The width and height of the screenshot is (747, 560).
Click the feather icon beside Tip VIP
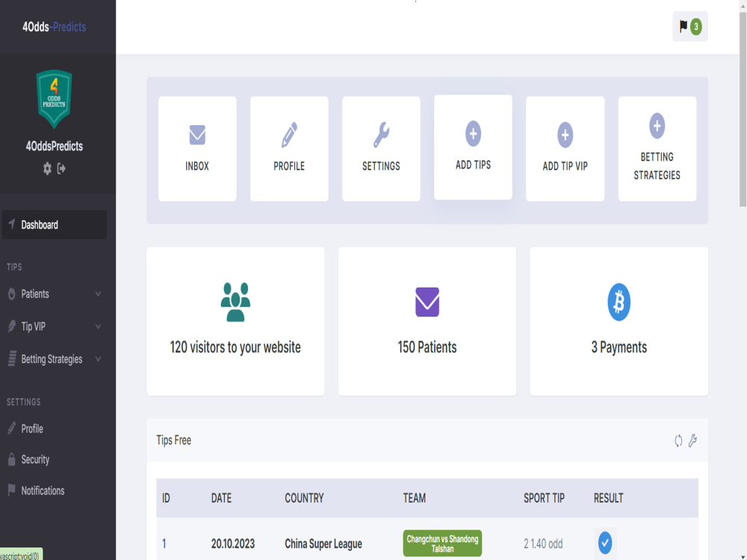12,326
